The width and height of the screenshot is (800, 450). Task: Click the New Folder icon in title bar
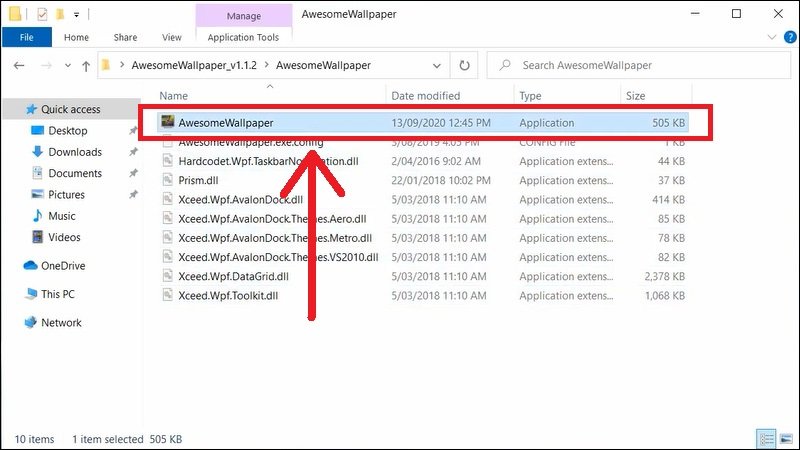[60, 14]
